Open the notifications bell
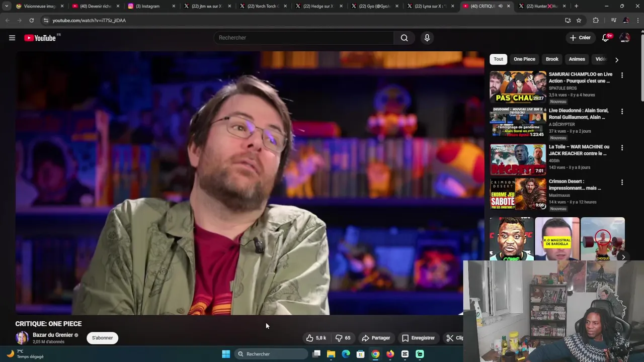The height and width of the screenshot is (362, 644). pyautogui.click(x=605, y=38)
